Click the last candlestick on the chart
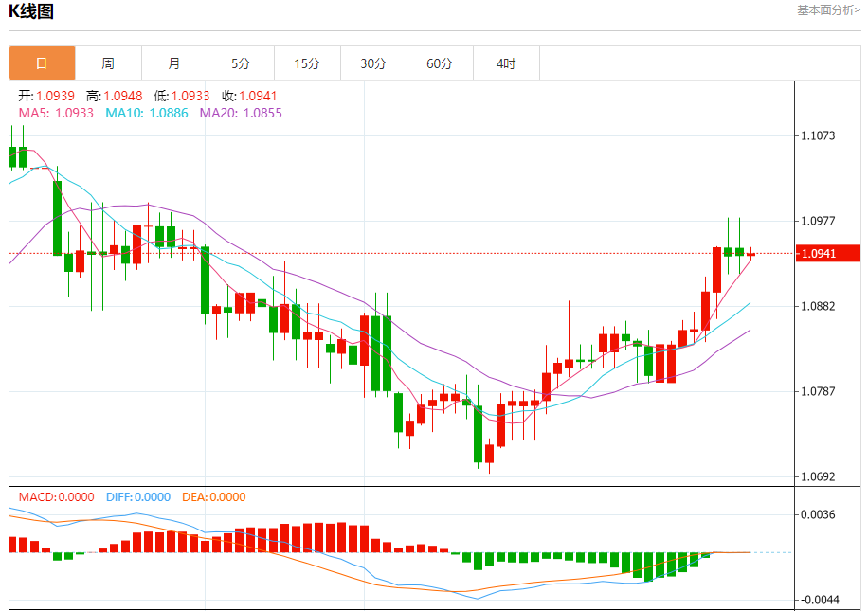This screenshot has width=868, height=611. point(750,254)
